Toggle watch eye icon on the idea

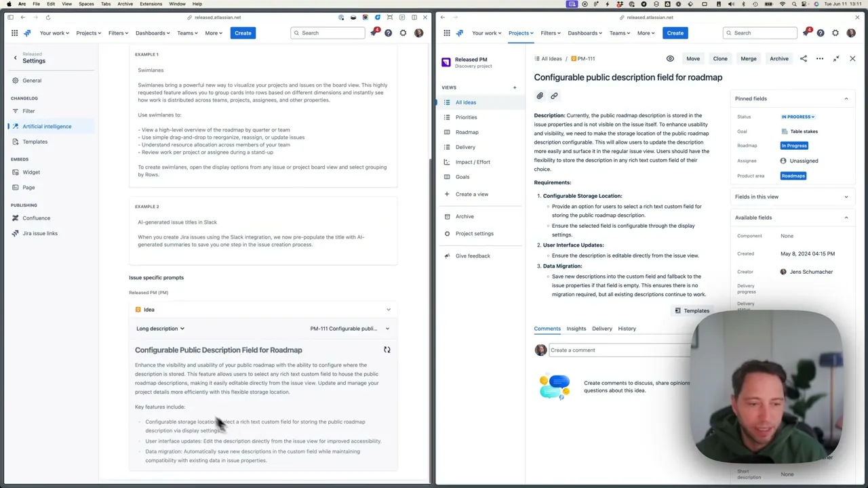pos(670,58)
